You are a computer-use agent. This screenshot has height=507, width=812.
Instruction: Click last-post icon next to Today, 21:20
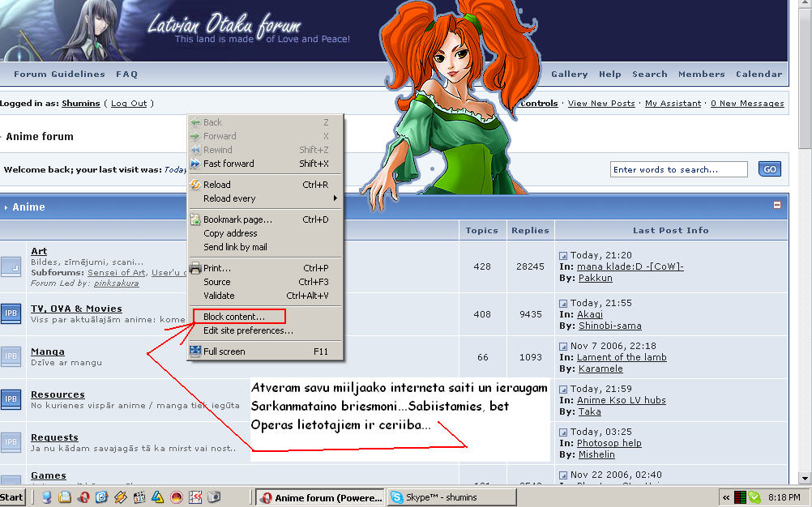point(563,256)
